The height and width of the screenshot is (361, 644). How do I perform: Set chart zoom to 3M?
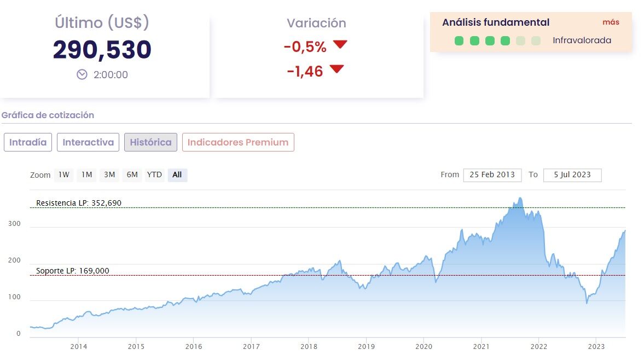pyautogui.click(x=109, y=175)
